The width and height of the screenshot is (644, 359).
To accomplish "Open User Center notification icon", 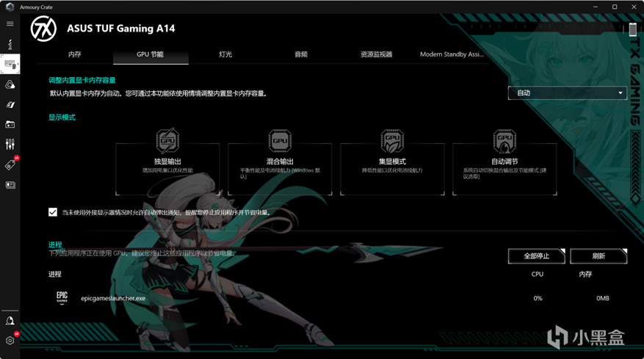I will (x=10, y=321).
